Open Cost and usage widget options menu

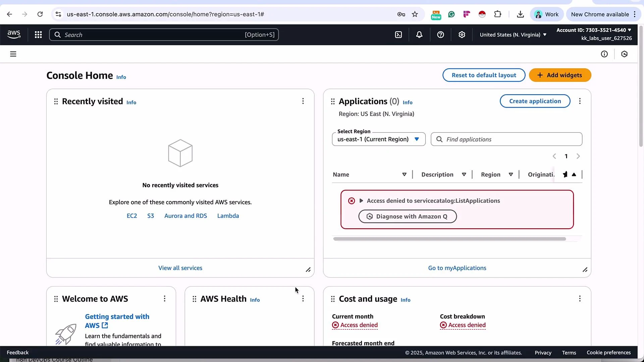coord(580,299)
